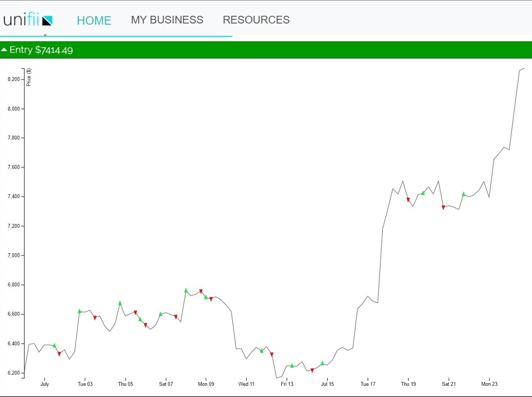Open the RESOURCES menu
The width and height of the screenshot is (532, 397).
click(256, 20)
